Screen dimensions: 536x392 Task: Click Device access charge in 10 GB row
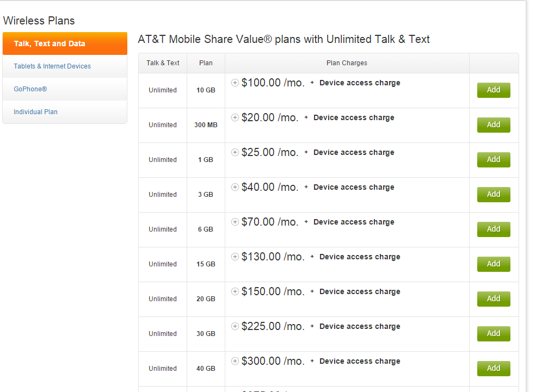(360, 83)
